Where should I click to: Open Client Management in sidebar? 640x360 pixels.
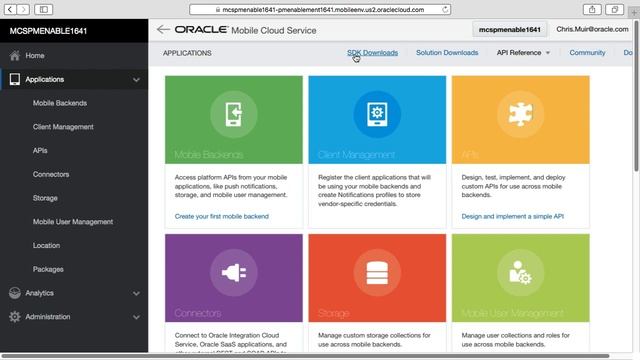63,127
